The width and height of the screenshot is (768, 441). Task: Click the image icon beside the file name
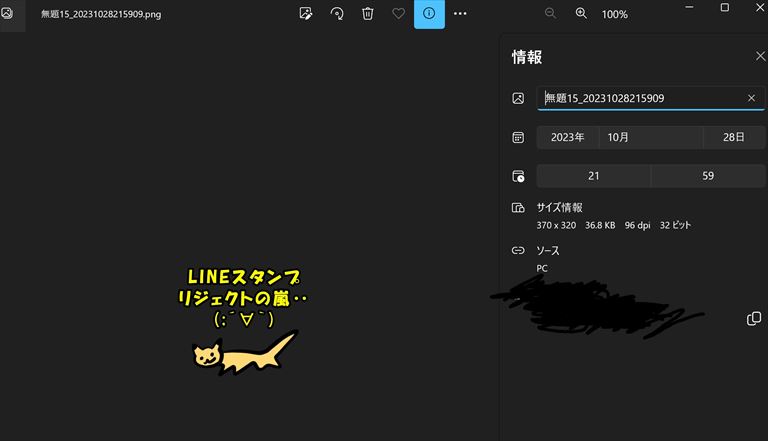tap(518, 98)
